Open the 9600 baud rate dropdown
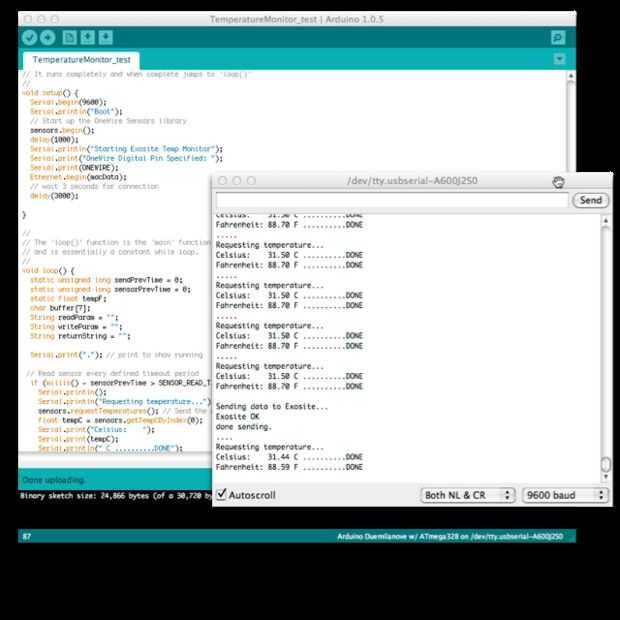The image size is (620, 620). 565,495
